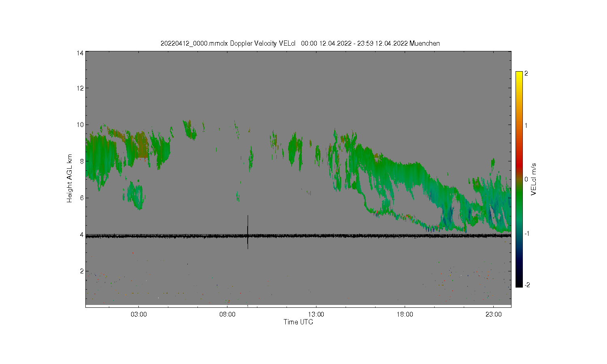Click the '13:00' time tick label

coord(316,314)
